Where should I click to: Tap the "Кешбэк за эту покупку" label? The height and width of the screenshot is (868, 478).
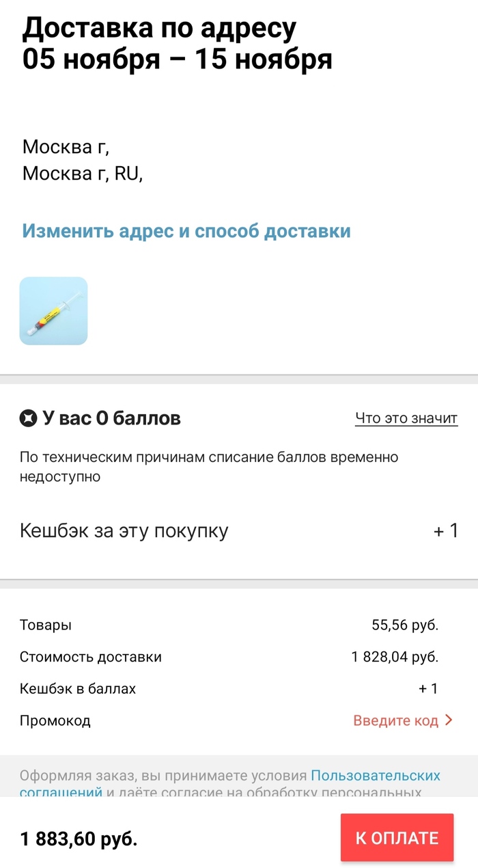pyautogui.click(x=124, y=531)
